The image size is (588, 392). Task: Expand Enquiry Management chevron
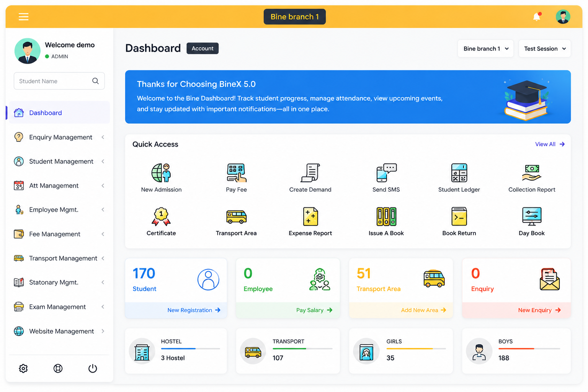point(103,137)
